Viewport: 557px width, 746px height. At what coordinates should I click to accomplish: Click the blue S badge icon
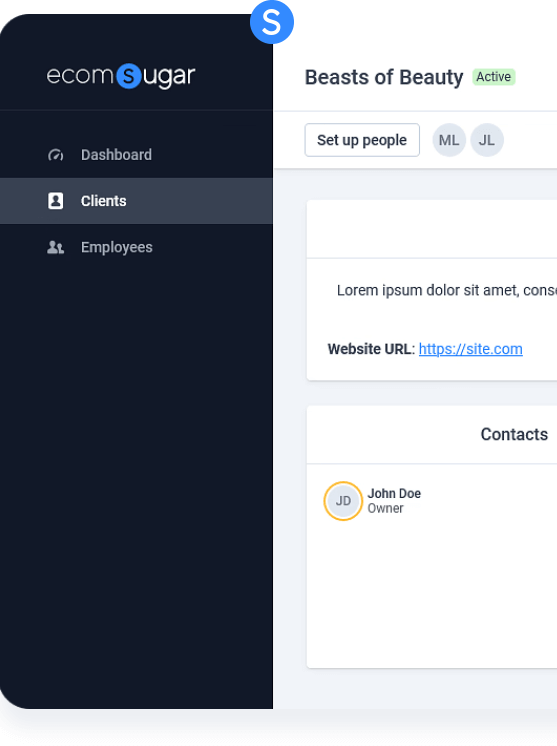[x=272, y=22]
